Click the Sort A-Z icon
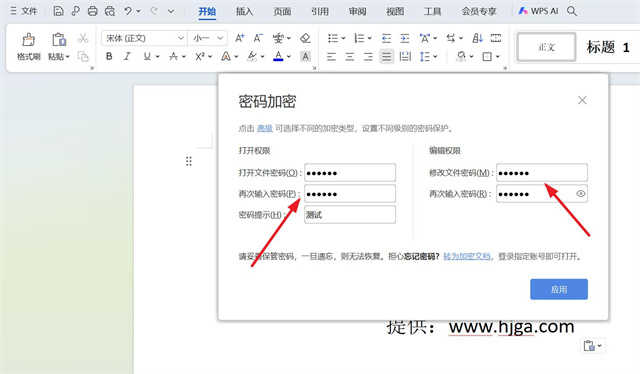This screenshot has height=374, width=640. coord(477,38)
